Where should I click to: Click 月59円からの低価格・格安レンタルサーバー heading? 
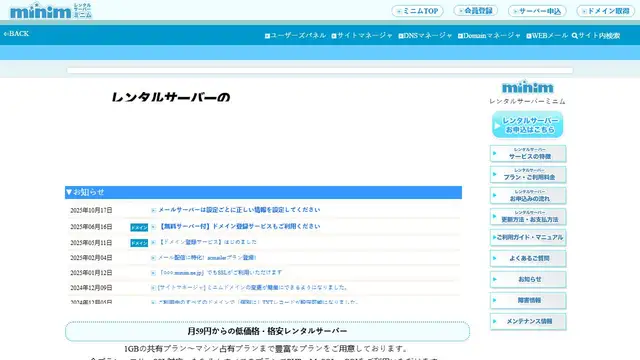(267, 331)
